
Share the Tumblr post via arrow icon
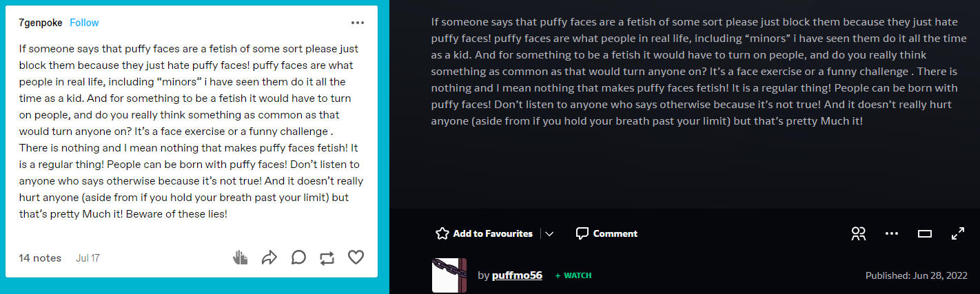pos(269,258)
